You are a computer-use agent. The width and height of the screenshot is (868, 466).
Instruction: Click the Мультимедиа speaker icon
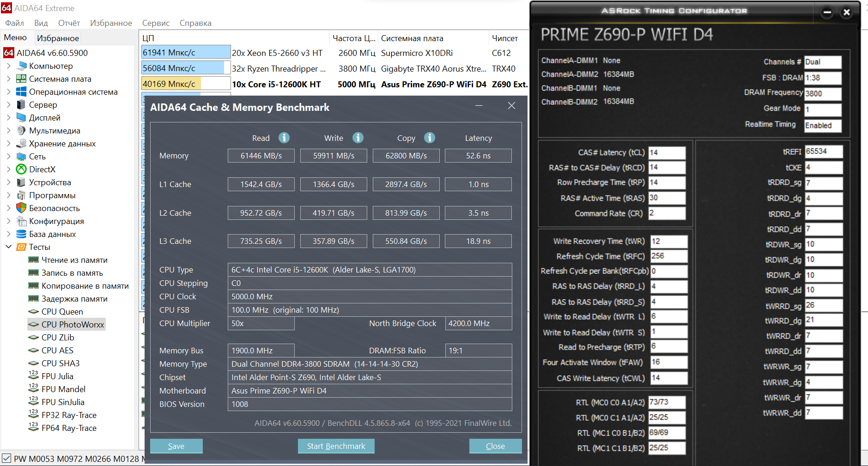[x=21, y=131]
